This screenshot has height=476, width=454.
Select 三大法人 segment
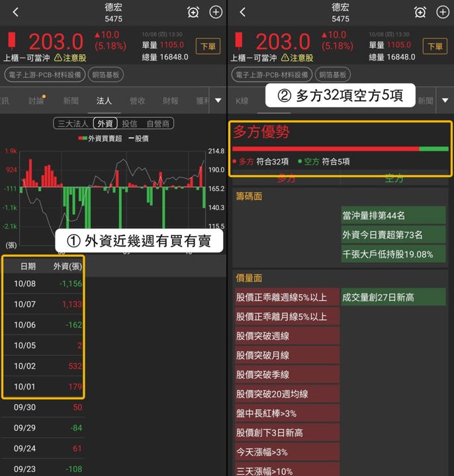pyautogui.click(x=73, y=124)
